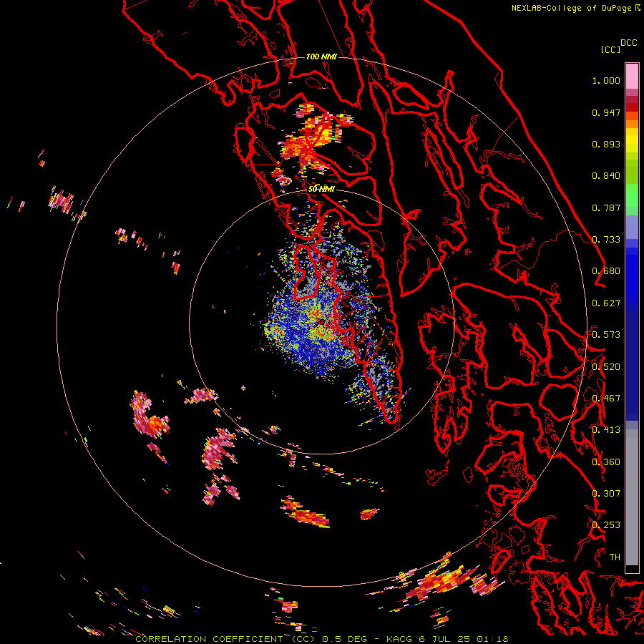The width and height of the screenshot is (644, 644).
Task: Pick the pink top segment of color bar
Action: click(632, 76)
